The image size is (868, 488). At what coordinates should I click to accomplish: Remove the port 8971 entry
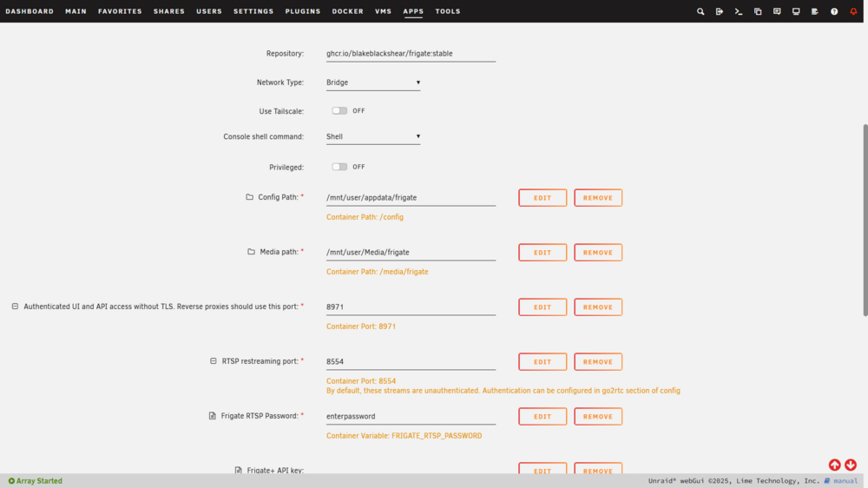click(x=598, y=307)
